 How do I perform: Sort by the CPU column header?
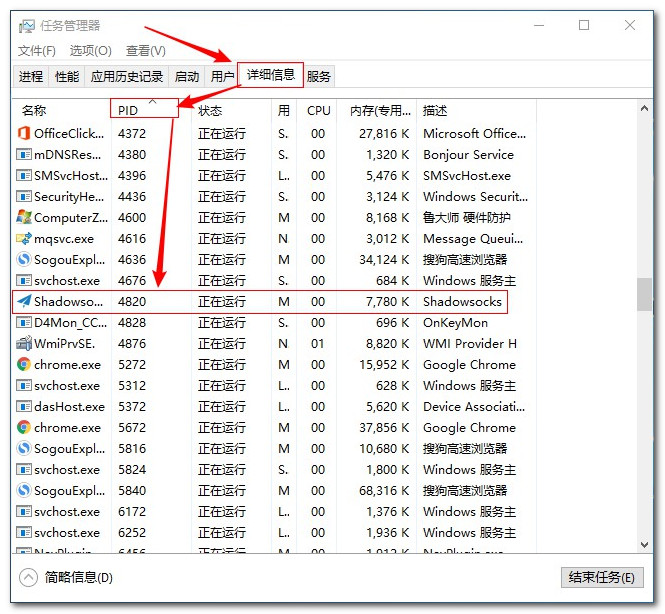coord(318,110)
